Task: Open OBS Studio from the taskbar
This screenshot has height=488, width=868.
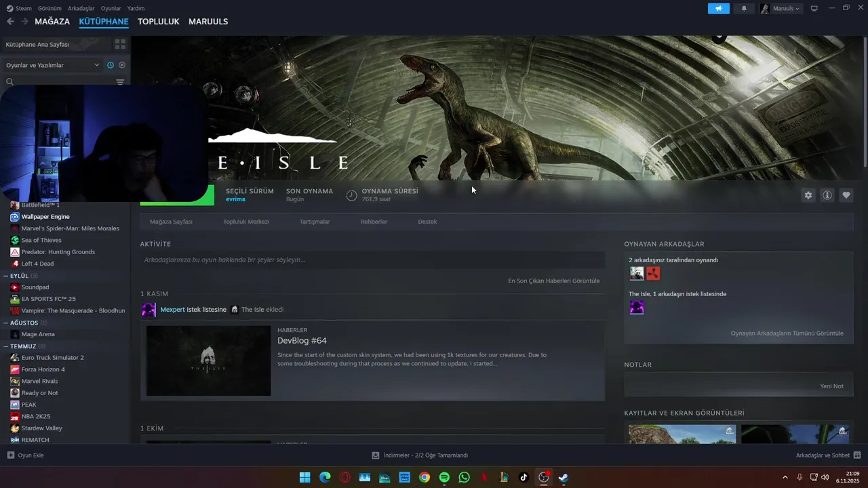Action: click(543, 477)
